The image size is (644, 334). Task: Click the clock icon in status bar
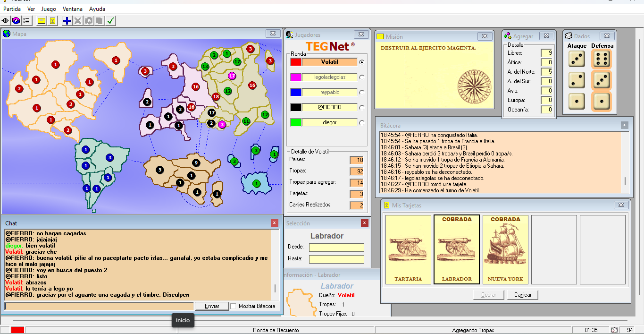[x=614, y=330]
